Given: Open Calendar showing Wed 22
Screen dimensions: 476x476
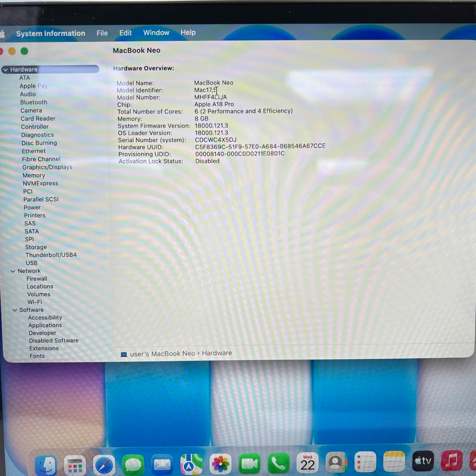Looking at the screenshot, I should pos(308,462).
